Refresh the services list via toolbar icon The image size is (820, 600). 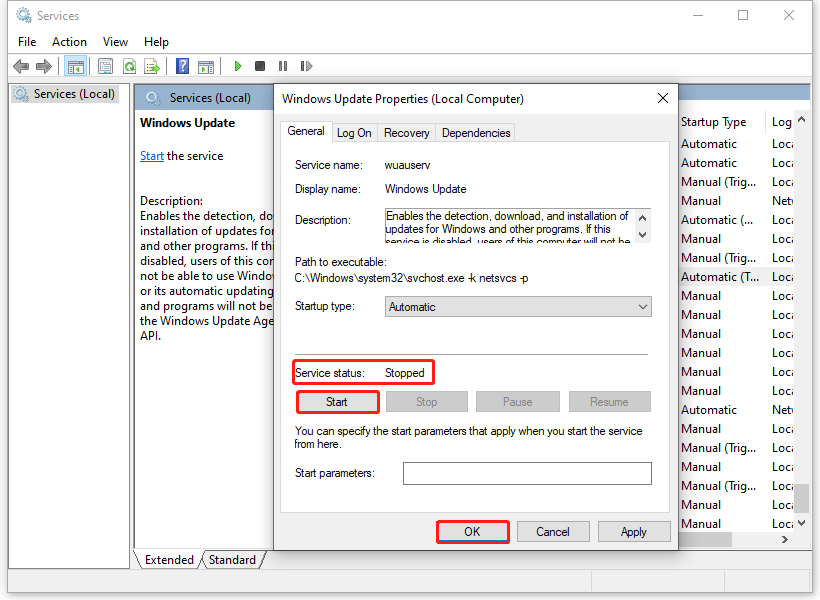pos(129,66)
